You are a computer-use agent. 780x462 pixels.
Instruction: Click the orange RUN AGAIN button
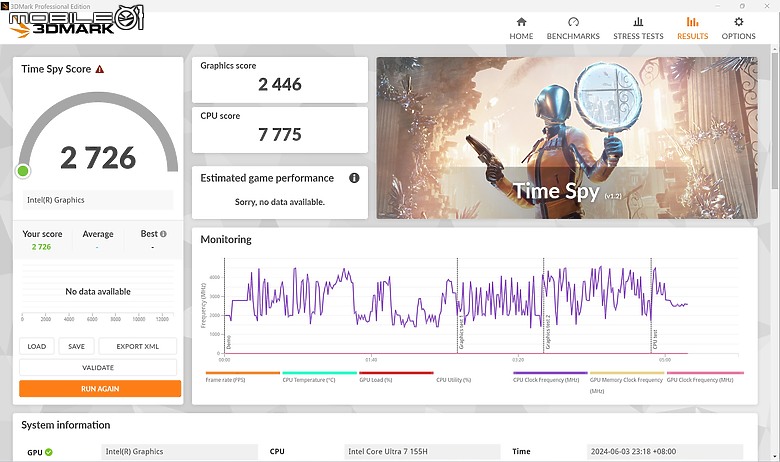tap(100, 389)
